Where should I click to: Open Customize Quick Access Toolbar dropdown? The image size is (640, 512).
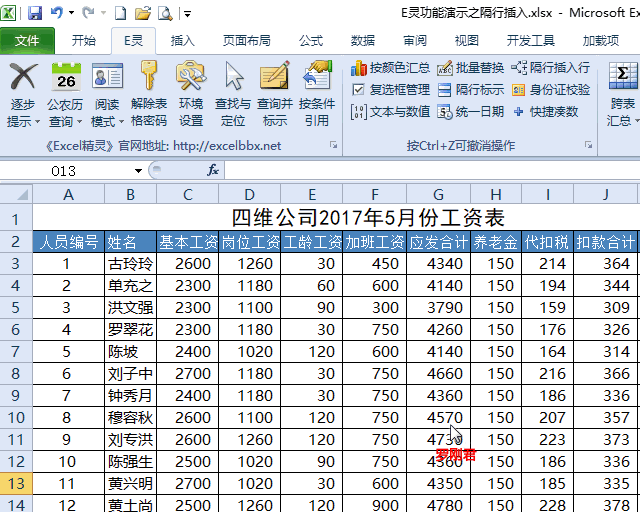coord(187,14)
